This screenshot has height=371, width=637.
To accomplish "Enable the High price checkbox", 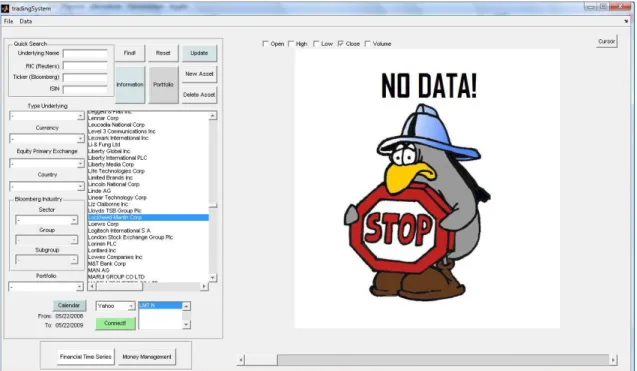I will (x=291, y=44).
